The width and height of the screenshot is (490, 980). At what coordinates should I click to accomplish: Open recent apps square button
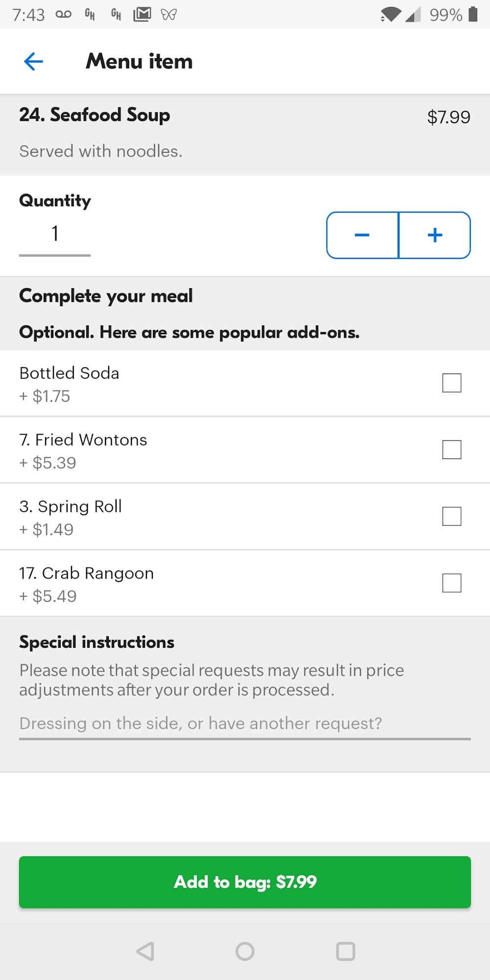[345, 951]
